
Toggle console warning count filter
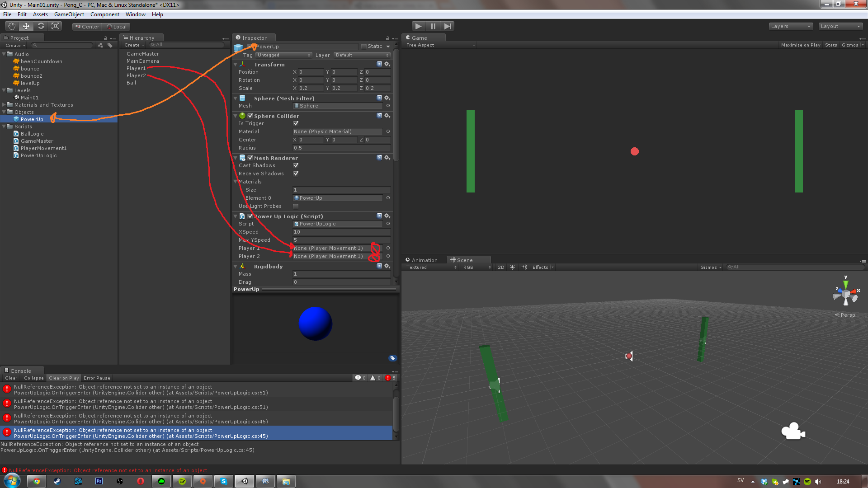click(376, 378)
